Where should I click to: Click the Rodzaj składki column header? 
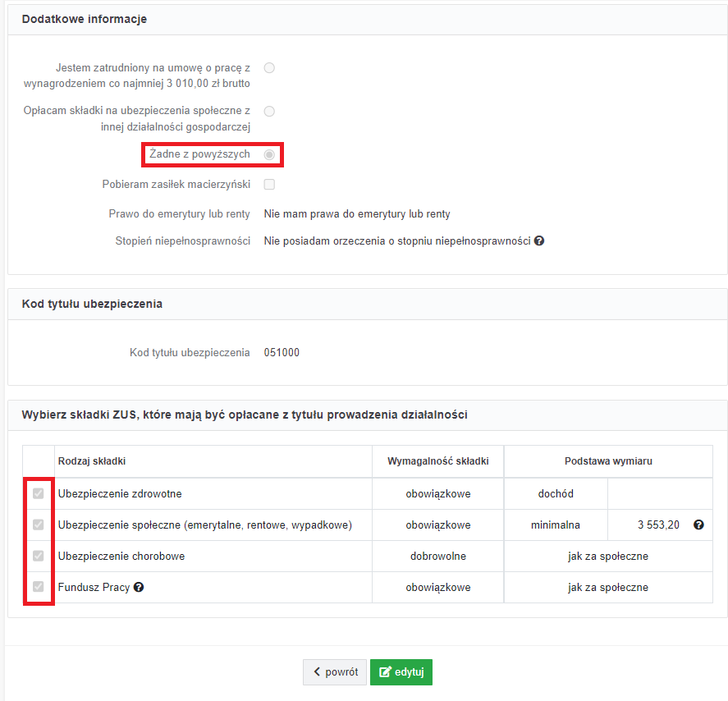tap(92, 461)
